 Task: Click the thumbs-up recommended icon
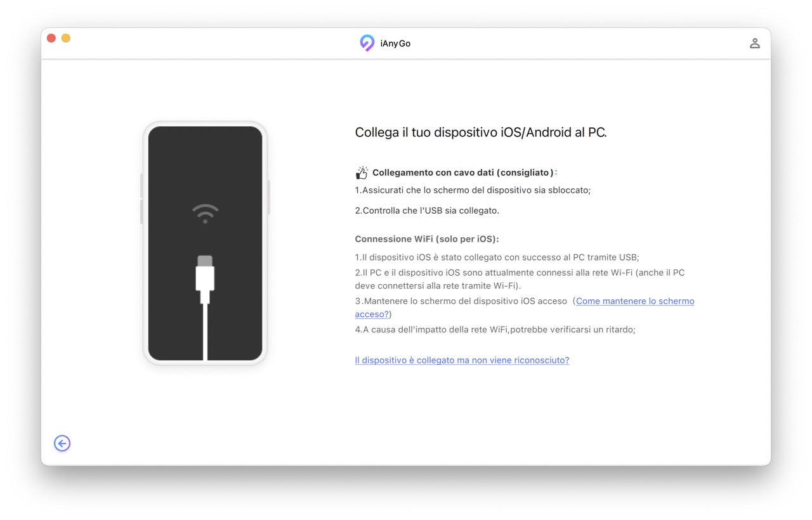coord(362,172)
